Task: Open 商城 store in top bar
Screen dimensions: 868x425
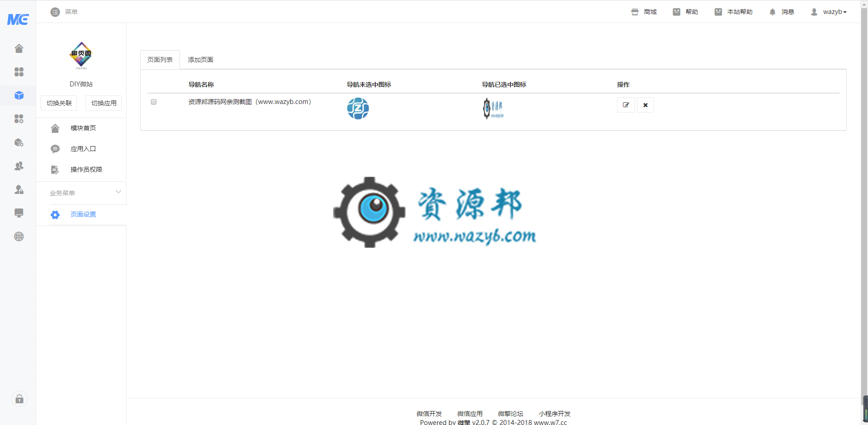Action: point(644,12)
